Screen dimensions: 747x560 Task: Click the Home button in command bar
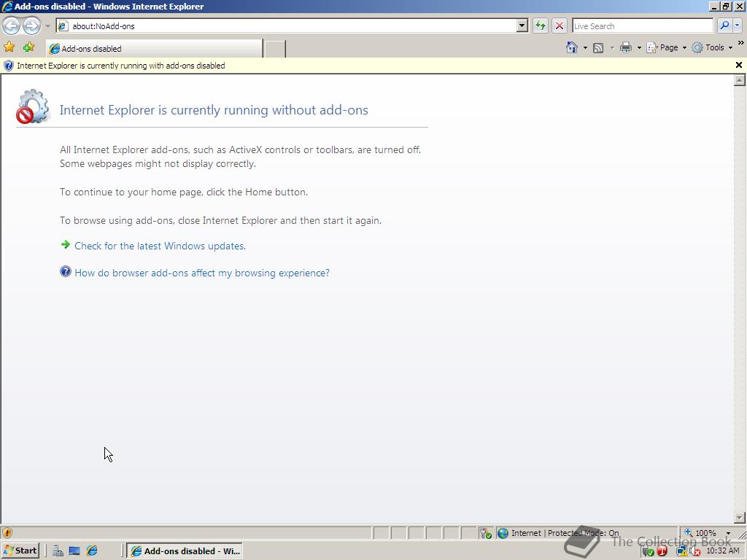(572, 47)
